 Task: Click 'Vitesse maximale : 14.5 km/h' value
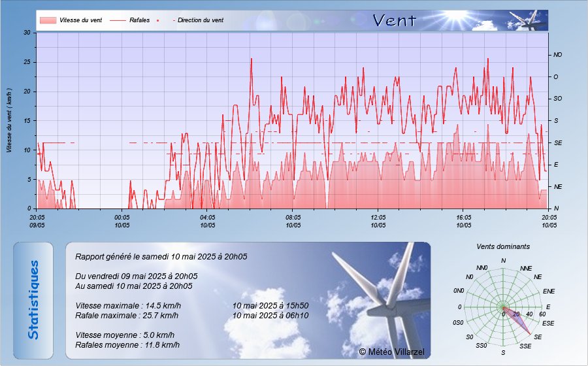pyautogui.click(x=128, y=306)
